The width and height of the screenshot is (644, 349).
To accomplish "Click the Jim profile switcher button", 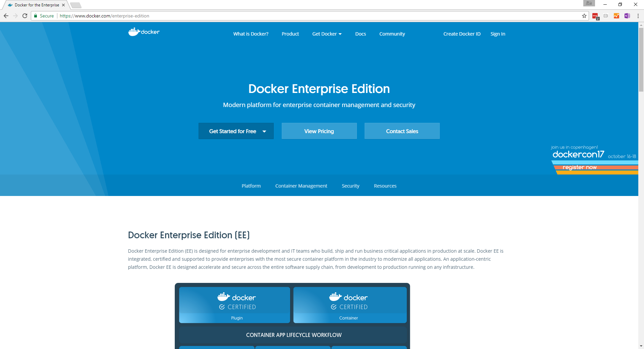I will 589,3.
